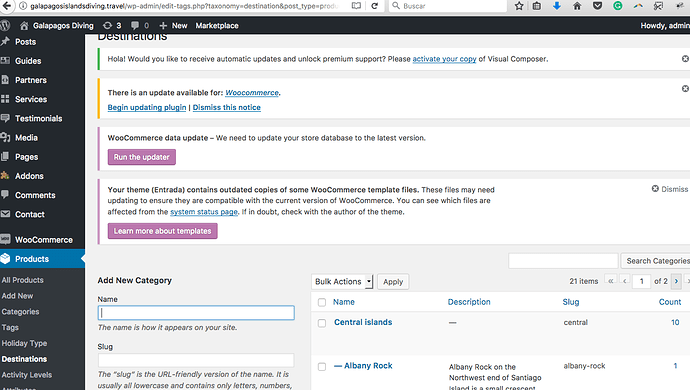Open WooCommerce in the sidebar menu
Image resolution: width=690 pixels, height=390 pixels.
point(43,240)
